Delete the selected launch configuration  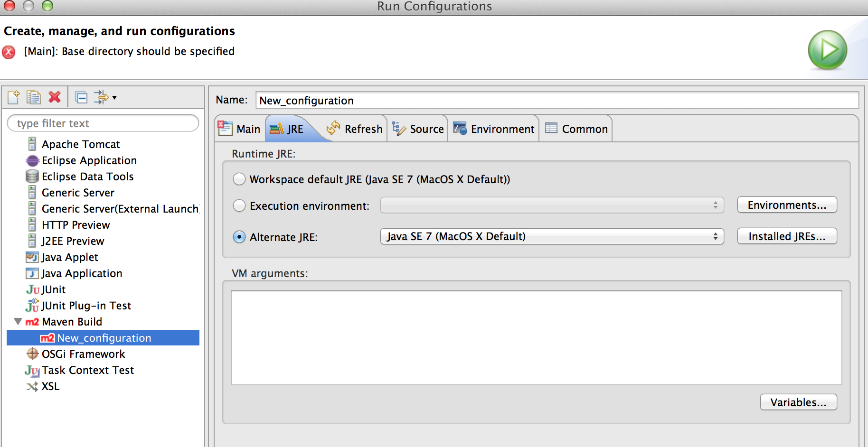click(55, 97)
